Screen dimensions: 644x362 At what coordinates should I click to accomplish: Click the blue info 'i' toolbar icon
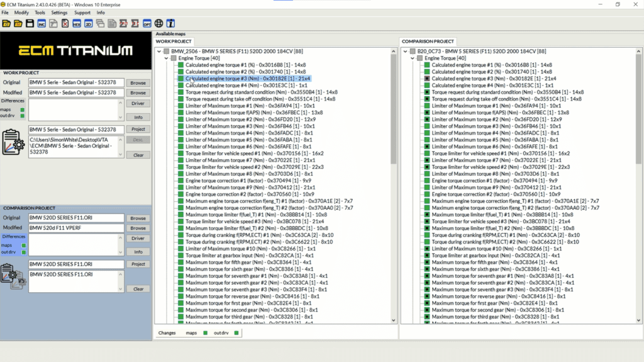[170, 24]
